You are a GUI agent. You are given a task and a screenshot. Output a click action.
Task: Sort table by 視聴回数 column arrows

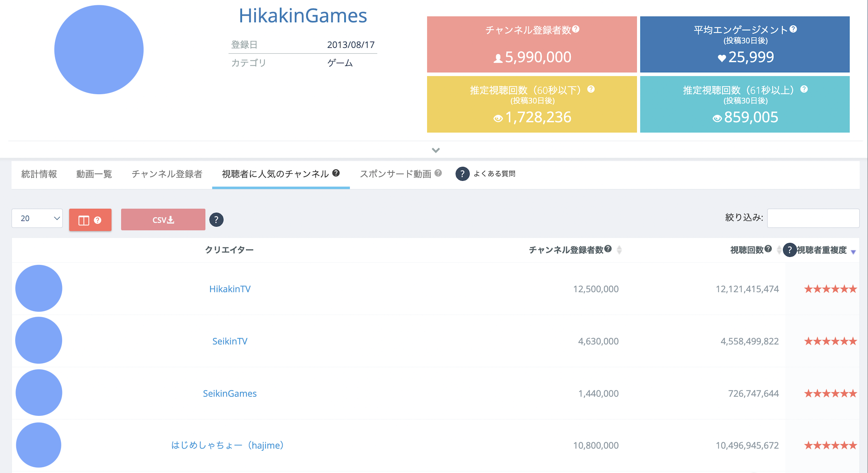tap(779, 250)
